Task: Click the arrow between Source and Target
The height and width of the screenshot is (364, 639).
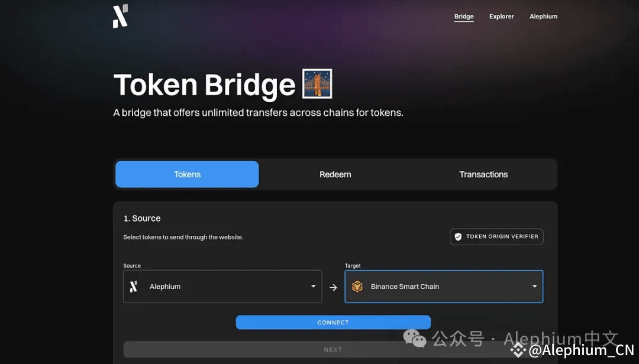Action: (x=333, y=287)
